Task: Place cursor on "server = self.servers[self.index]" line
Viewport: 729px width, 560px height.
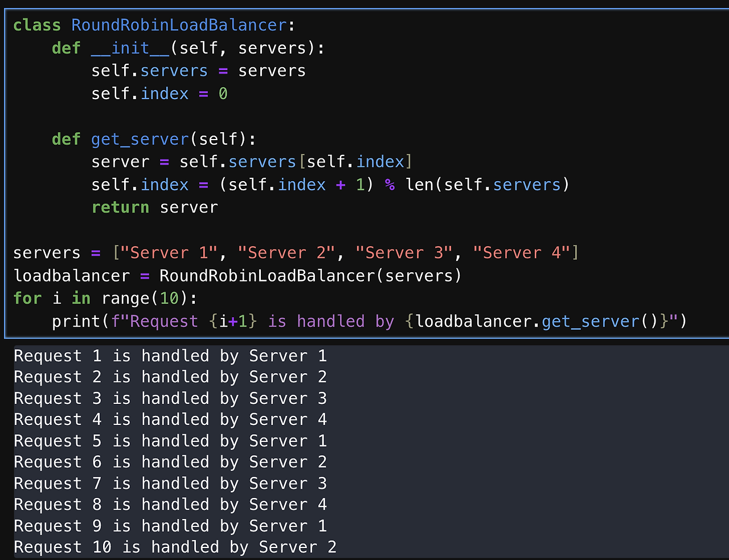Action: 252,162
